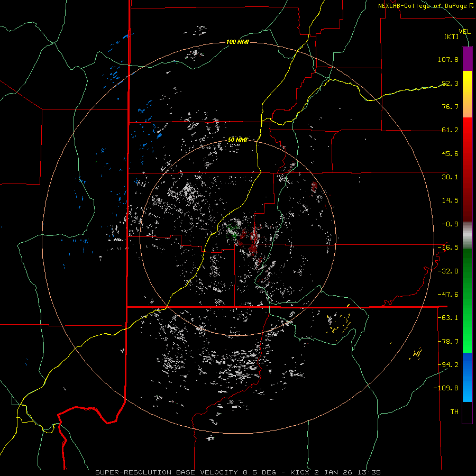Click the 100 NMI range ring label

click(x=237, y=42)
